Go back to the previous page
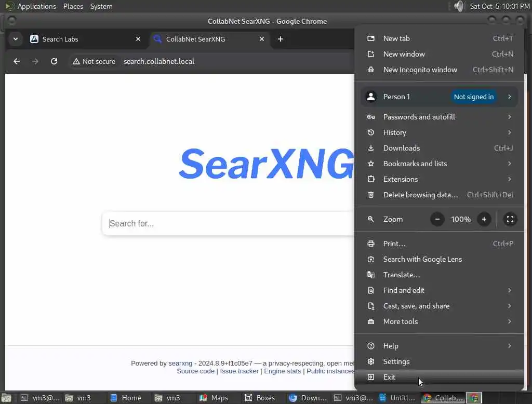 click(17, 61)
